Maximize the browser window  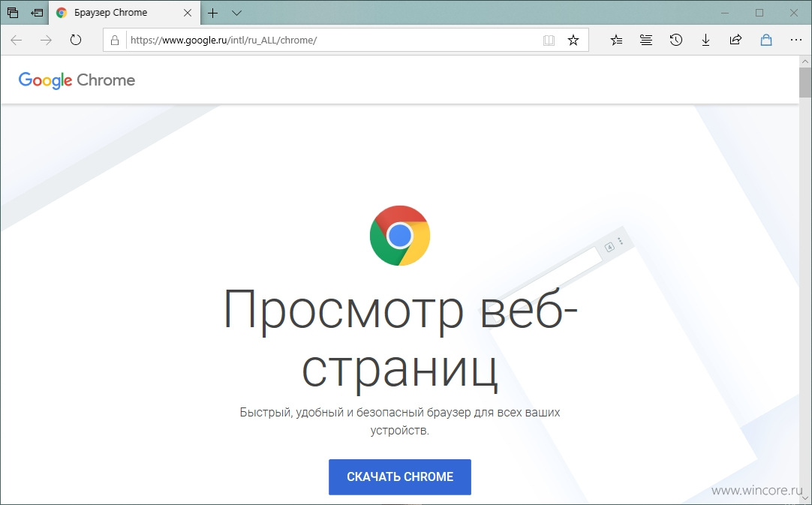tap(759, 13)
